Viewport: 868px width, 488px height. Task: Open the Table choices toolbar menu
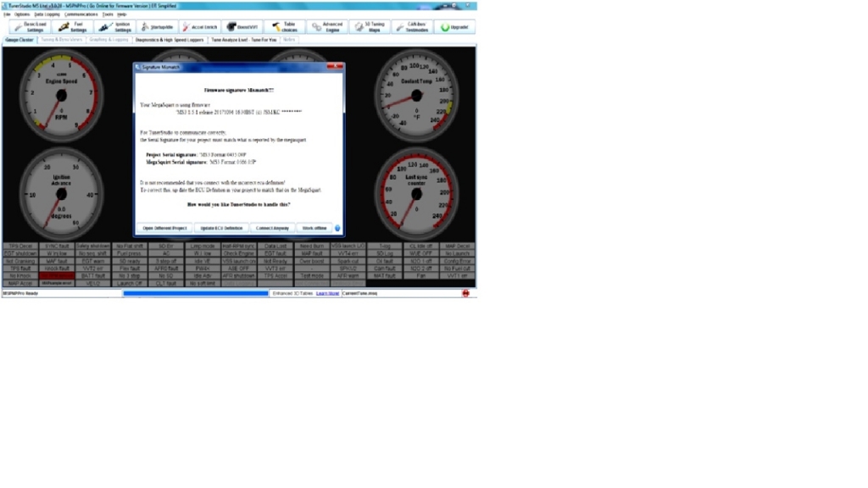click(x=285, y=27)
